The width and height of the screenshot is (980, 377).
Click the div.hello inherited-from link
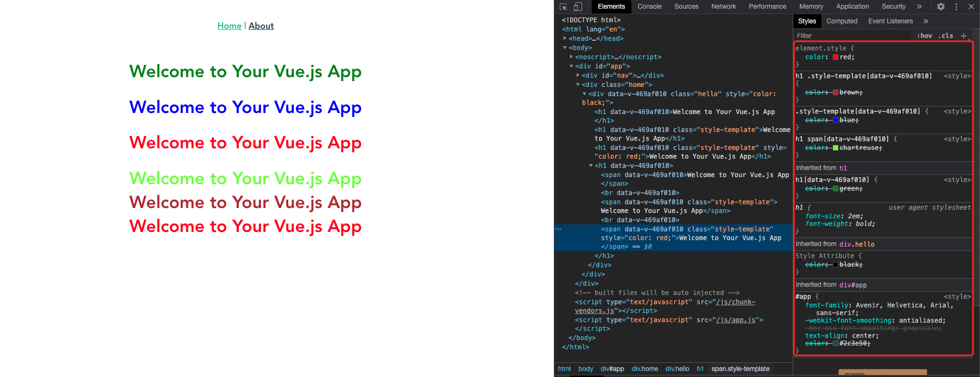pos(857,244)
